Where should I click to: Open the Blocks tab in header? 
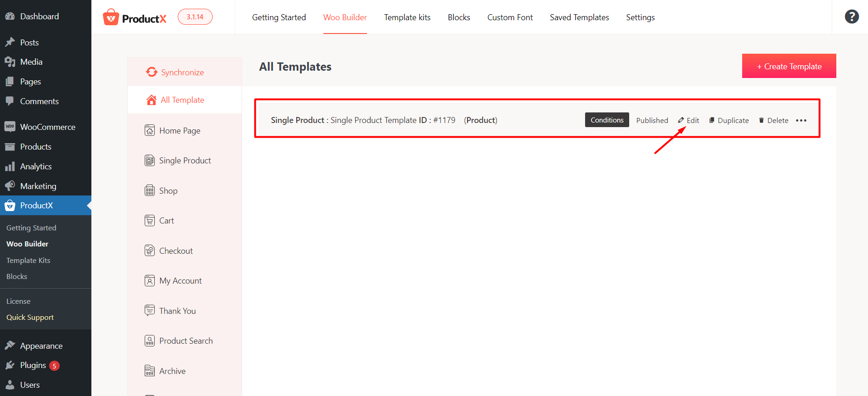tap(459, 17)
